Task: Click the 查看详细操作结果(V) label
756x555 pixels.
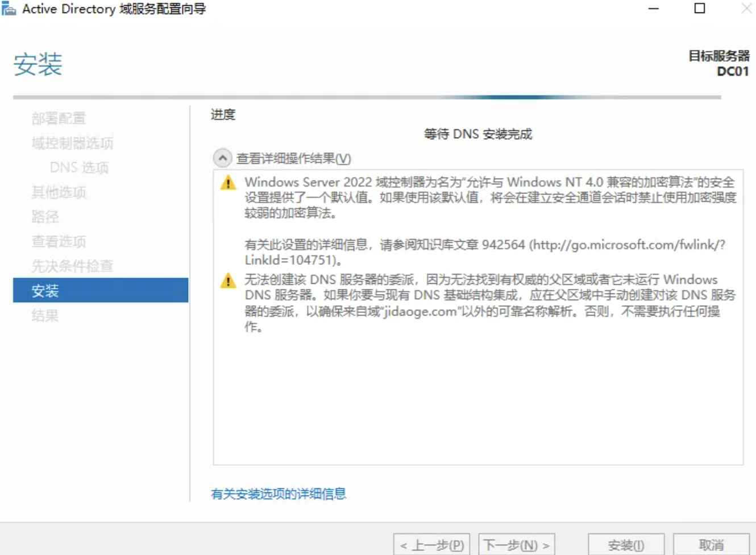Action: pos(294,158)
